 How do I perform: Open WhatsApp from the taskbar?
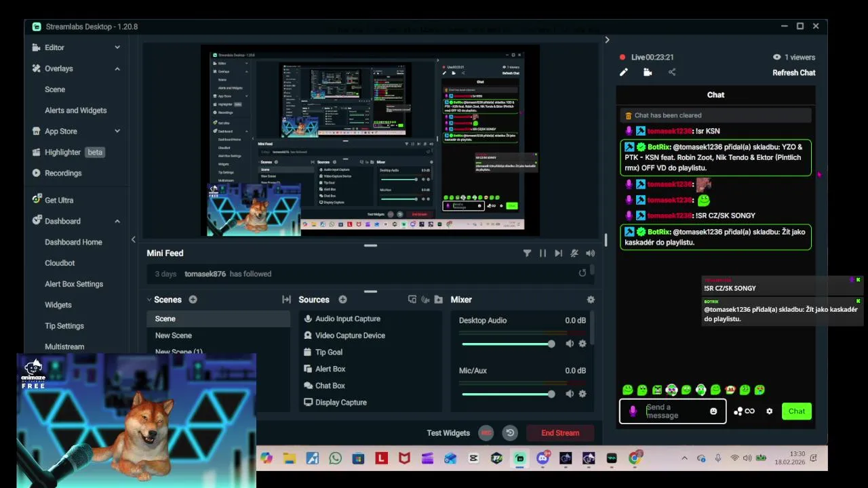(x=335, y=458)
